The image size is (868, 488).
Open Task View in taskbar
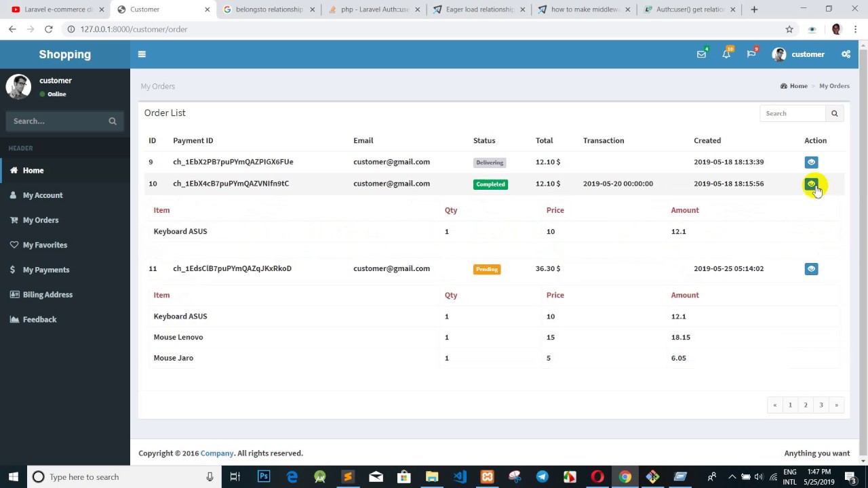[x=235, y=477]
